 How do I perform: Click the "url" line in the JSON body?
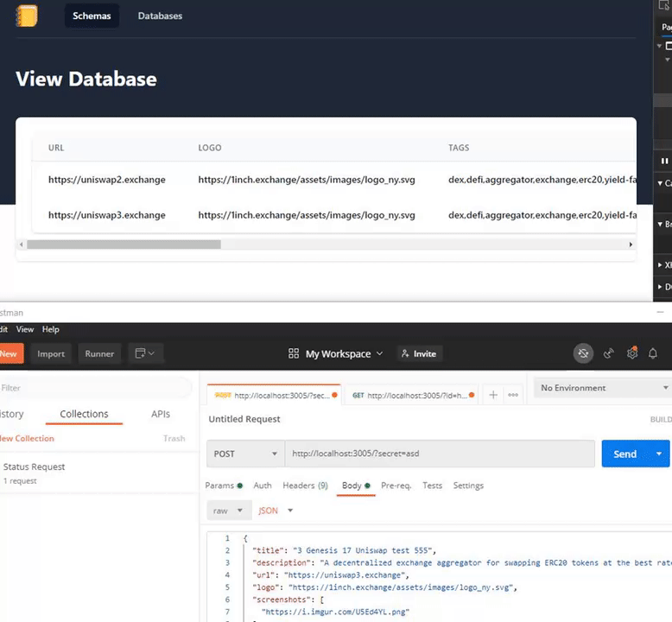[x=331, y=574]
